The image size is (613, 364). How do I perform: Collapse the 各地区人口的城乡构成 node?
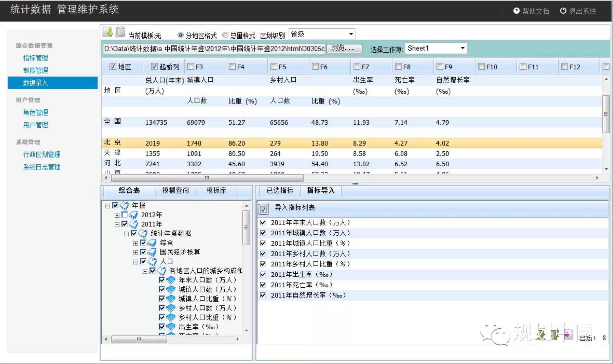(x=145, y=271)
